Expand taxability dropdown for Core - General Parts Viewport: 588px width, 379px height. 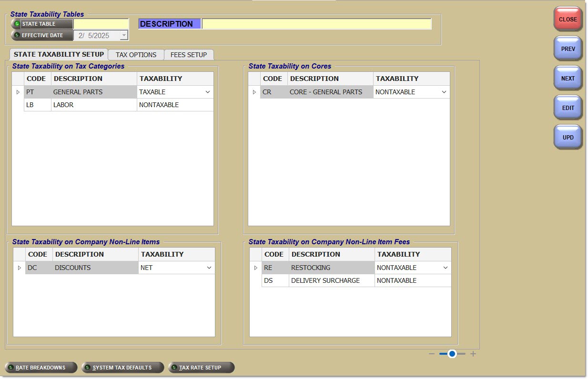click(444, 92)
